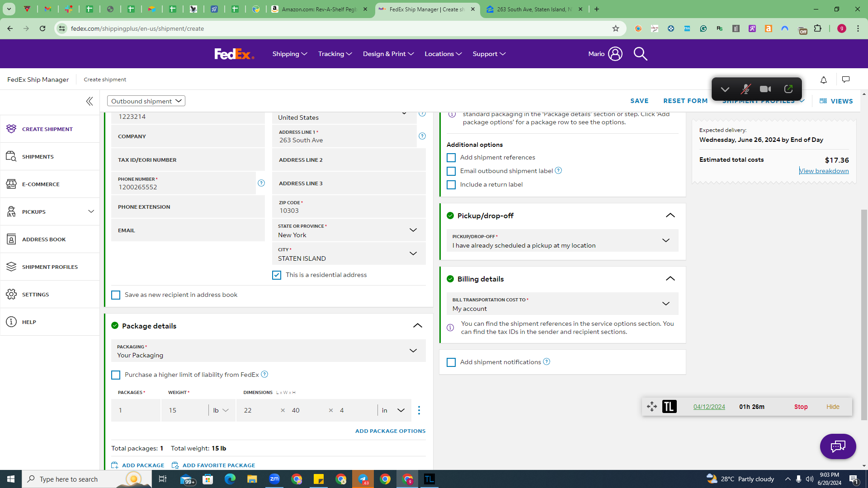Open Mario user profile icon
Image resolution: width=868 pixels, height=488 pixels.
[x=615, y=54]
